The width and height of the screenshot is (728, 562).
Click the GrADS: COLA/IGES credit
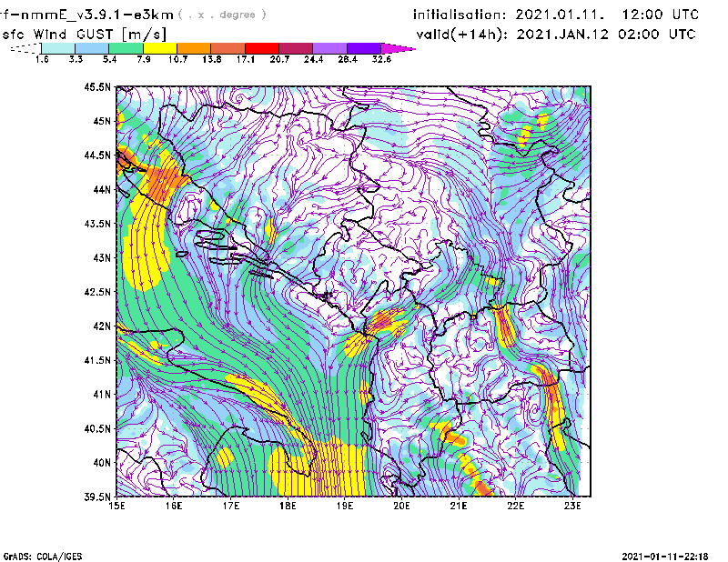[36, 555]
